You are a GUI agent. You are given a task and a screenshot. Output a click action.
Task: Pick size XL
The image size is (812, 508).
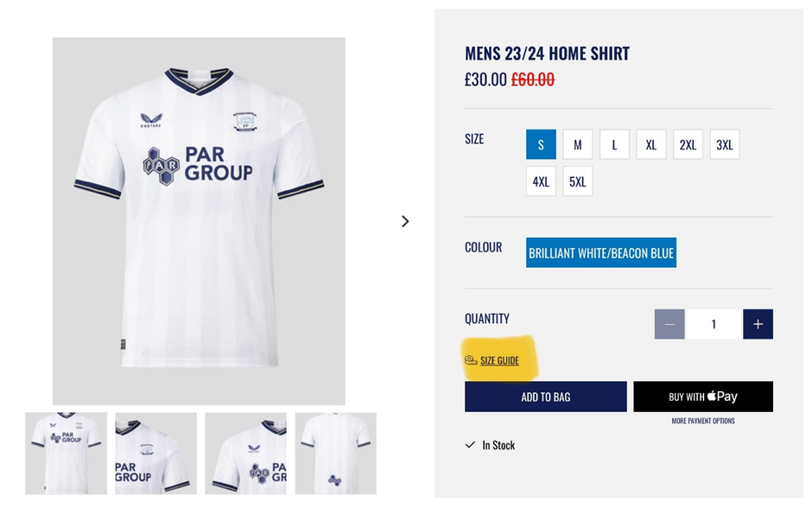point(651,144)
